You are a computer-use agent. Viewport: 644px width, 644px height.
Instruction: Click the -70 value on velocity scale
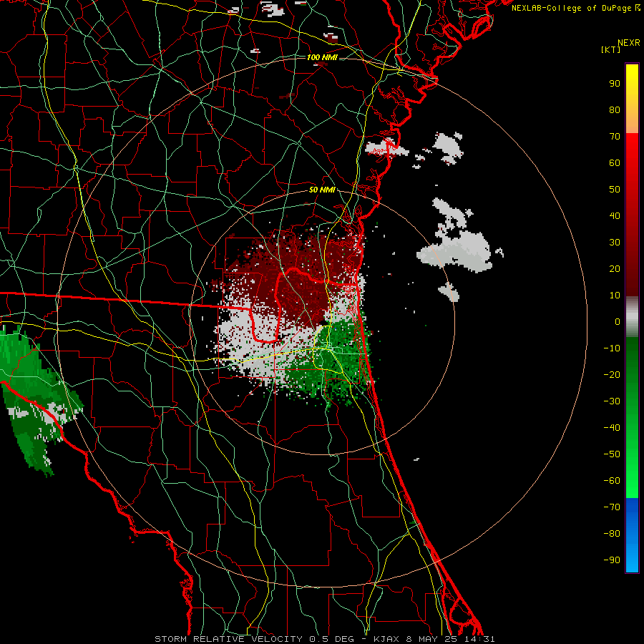(612, 507)
